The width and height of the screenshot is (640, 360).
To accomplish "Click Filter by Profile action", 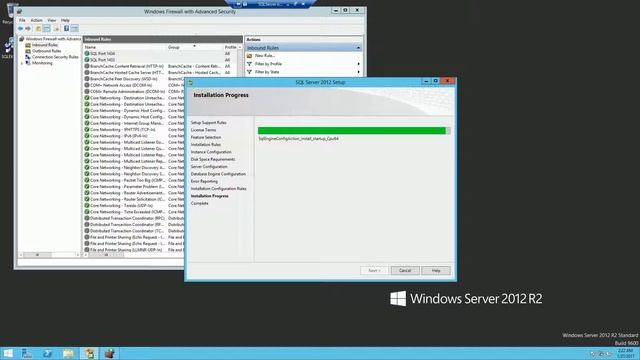I will pos(269,64).
